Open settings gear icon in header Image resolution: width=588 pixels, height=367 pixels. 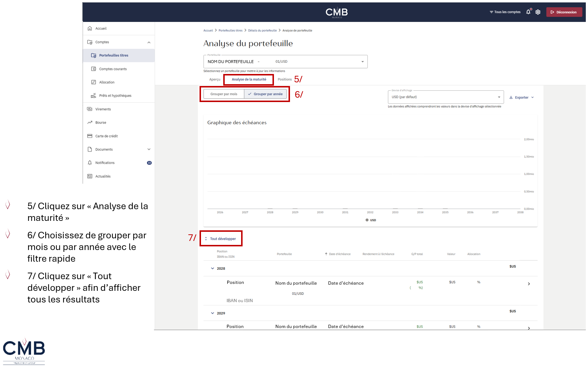coord(538,12)
